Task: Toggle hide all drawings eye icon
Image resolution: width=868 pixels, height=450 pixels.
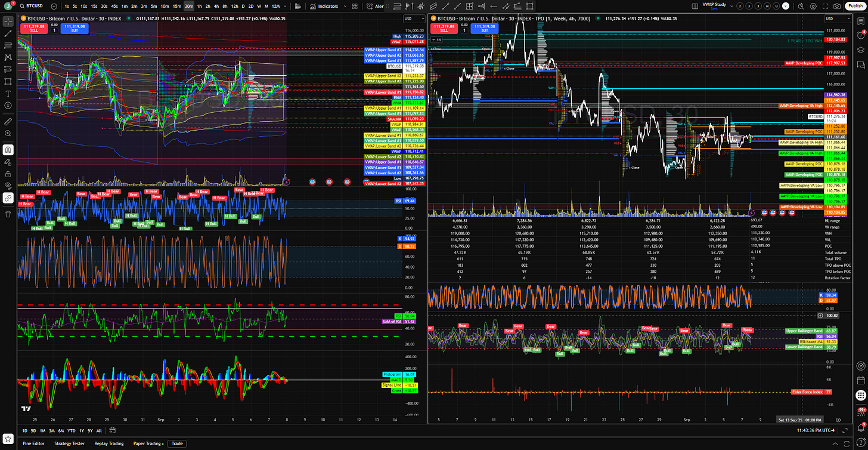Action: [x=8, y=186]
